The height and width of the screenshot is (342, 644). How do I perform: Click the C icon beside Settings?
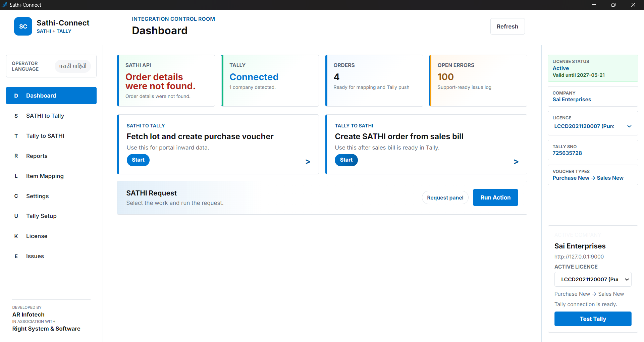click(x=16, y=196)
